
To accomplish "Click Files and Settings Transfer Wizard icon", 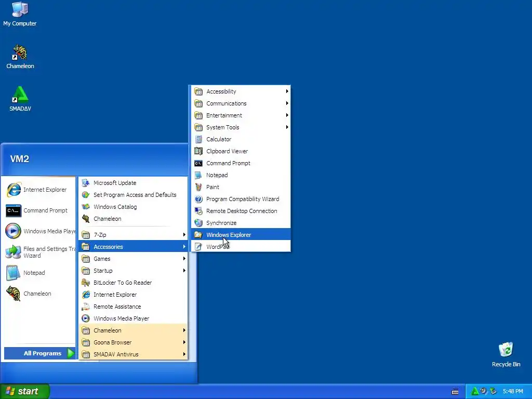I will (x=13, y=252).
